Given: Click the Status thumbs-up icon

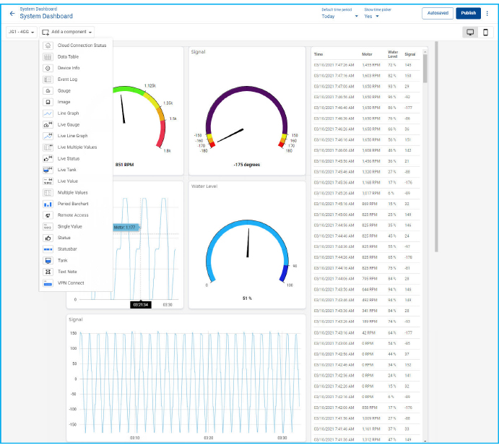Looking at the screenshot, I should pos(48,238).
